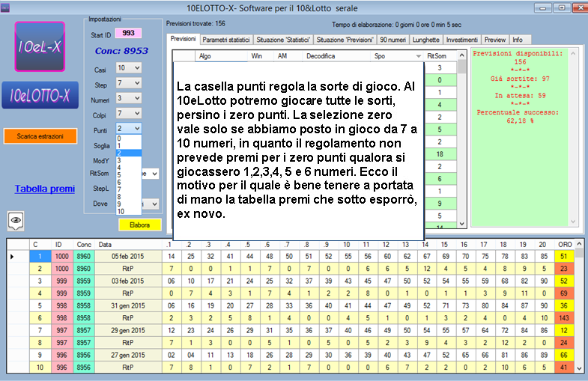This screenshot has width=588, height=381.
Task: Click Conc cell 8957 in row 7
Action: click(x=84, y=330)
